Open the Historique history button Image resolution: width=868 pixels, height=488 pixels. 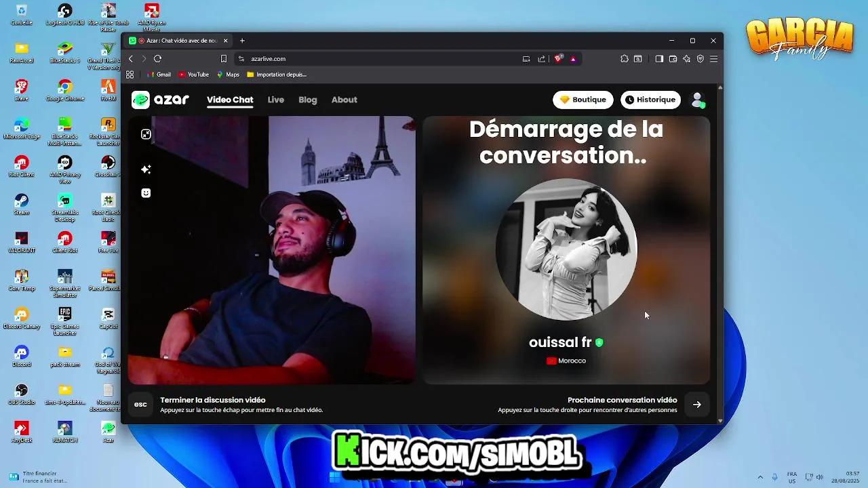point(650,100)
